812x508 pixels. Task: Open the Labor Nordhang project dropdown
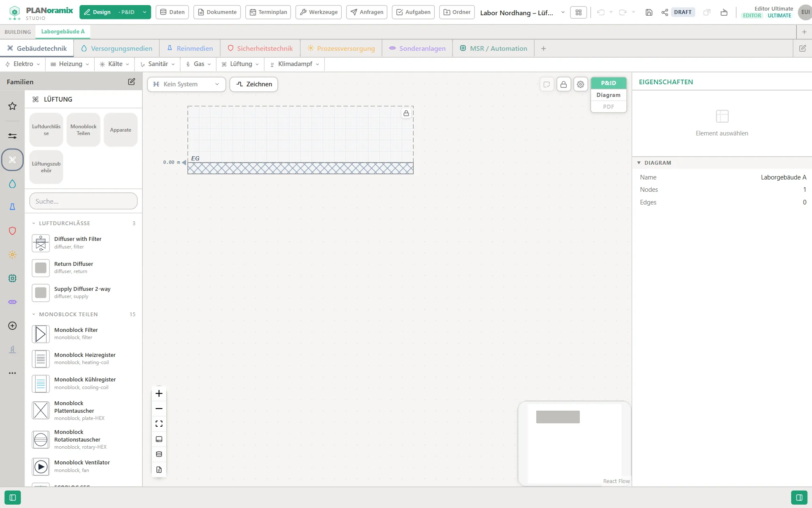tap(523, 13)
